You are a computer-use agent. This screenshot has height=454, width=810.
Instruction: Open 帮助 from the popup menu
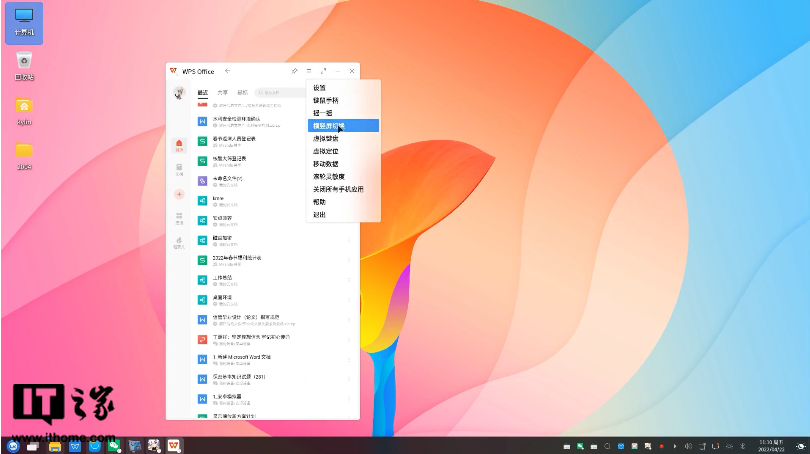tap(344, 202)
